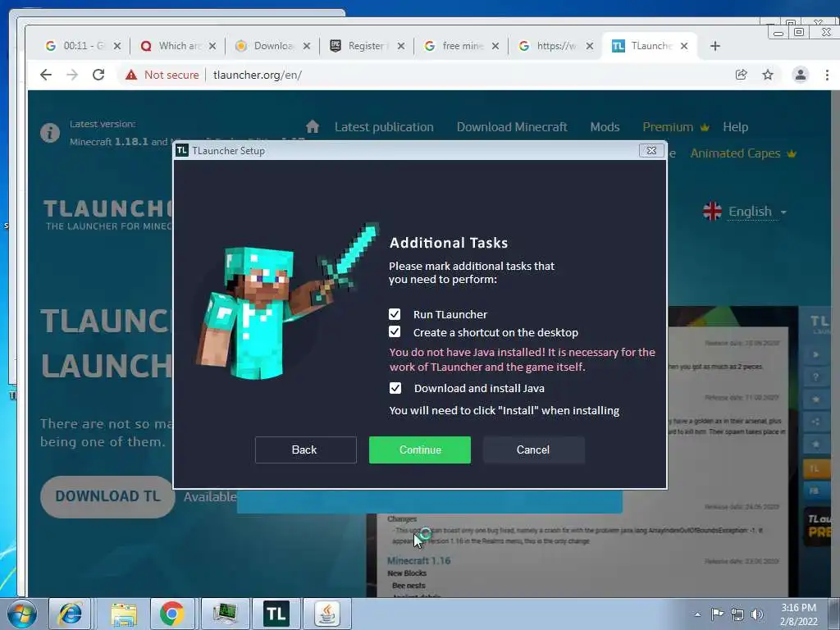Click the UK flag language icon
This screenshot has height=630, width=840.
click(712, 211)
